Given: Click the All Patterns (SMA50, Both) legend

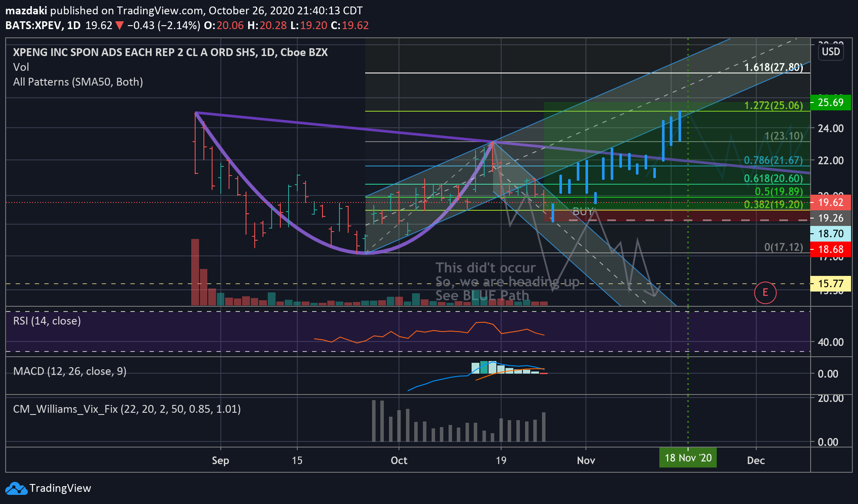Looking at the screenshot, I should pos(78,82).
